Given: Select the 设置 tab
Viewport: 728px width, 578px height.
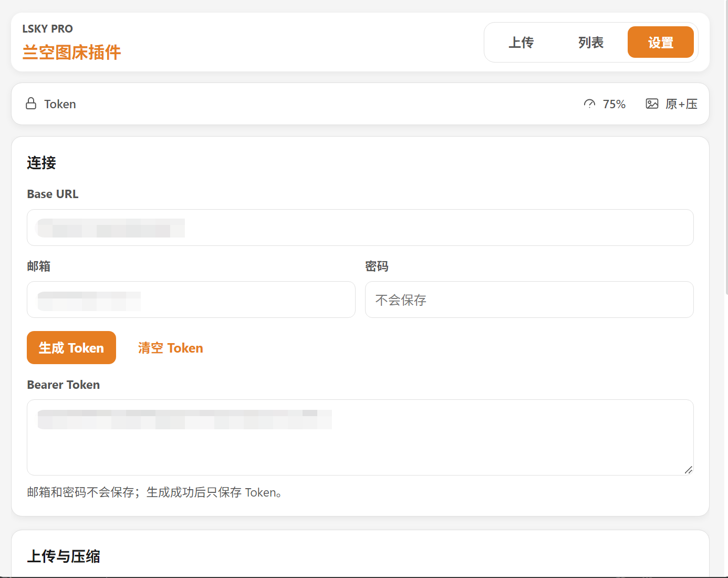Looking at the screenshot, I should click(x=660, y=42).
